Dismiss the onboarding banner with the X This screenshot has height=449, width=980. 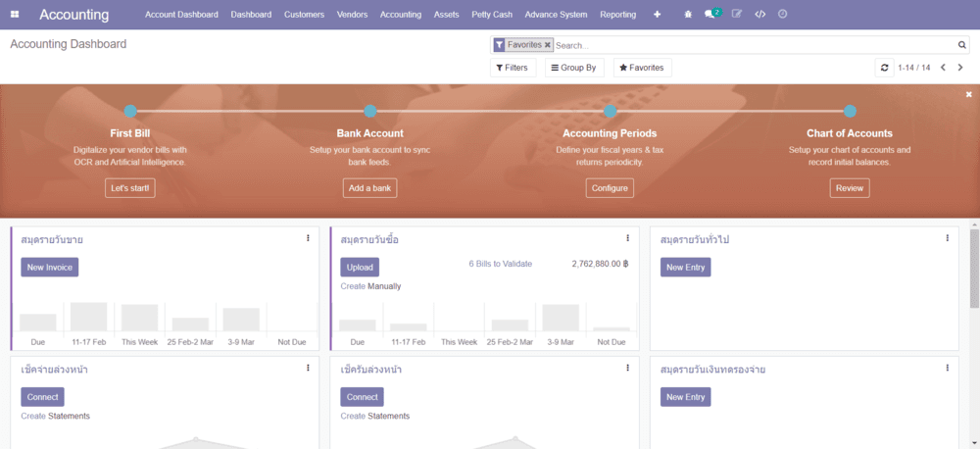[969, 94]
